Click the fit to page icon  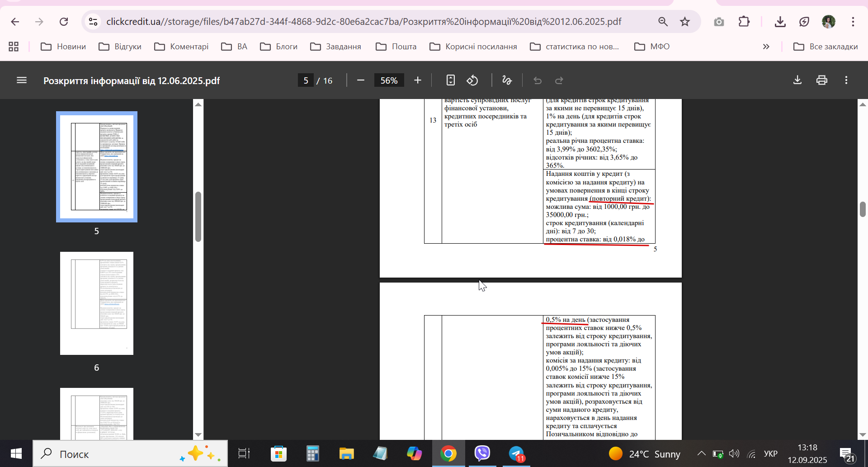[x=450, y=80]
